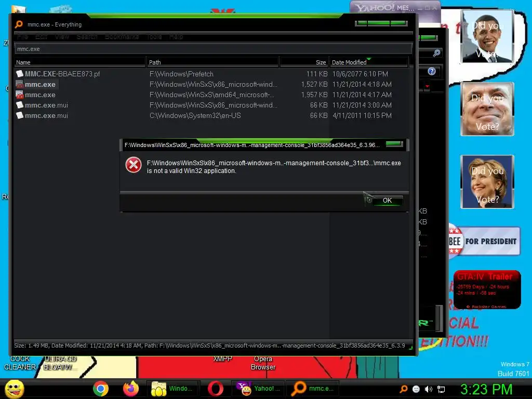Close the error dialog via its title button

coord(394,144)
